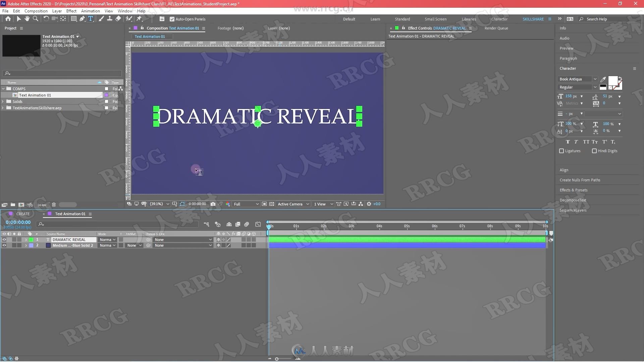Click the eyedropper in Character panel
The height and width of the screenshot is (362, 644).
click(603, 79)
